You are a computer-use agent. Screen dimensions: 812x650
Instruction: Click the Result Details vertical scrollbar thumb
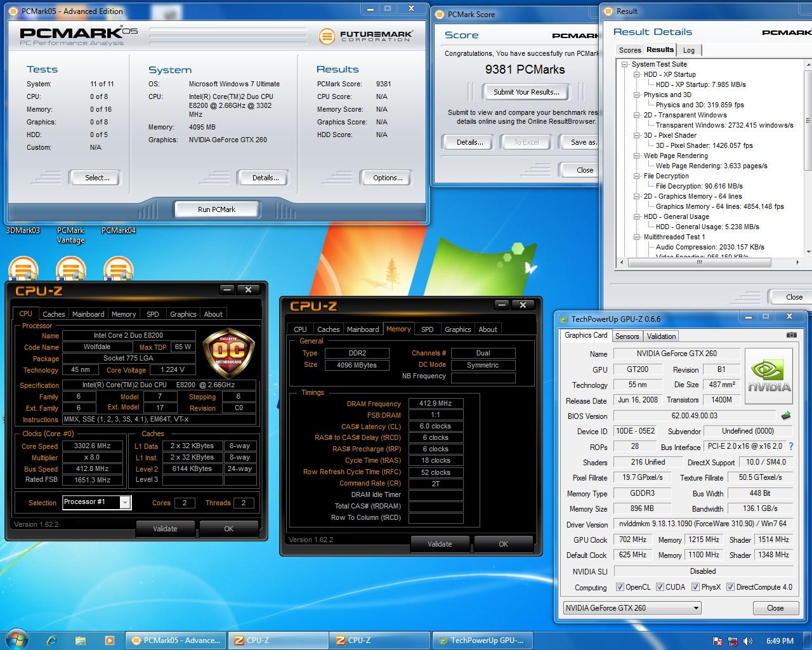click(808, 121)
